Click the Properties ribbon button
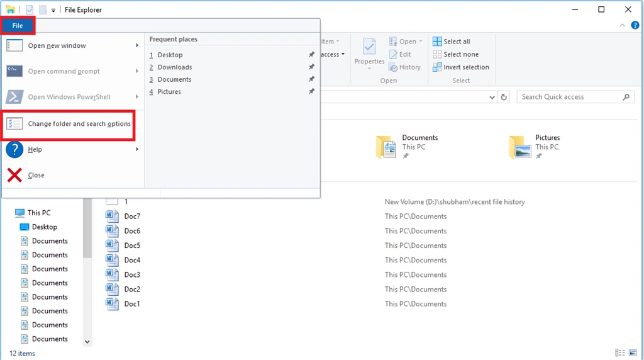Image resolution: width=644 pixels, height=360 pixels. coord(369,53)
